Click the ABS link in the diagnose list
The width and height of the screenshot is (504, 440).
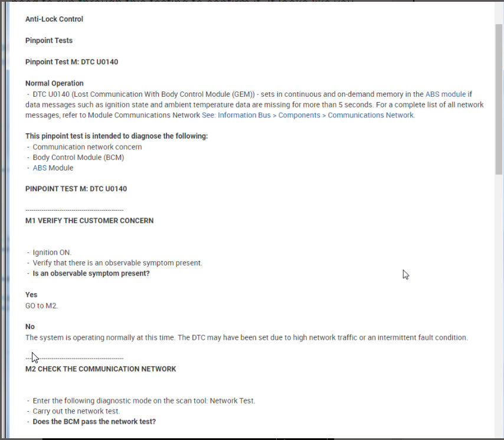pyautogui.click(x=40, y=168)
